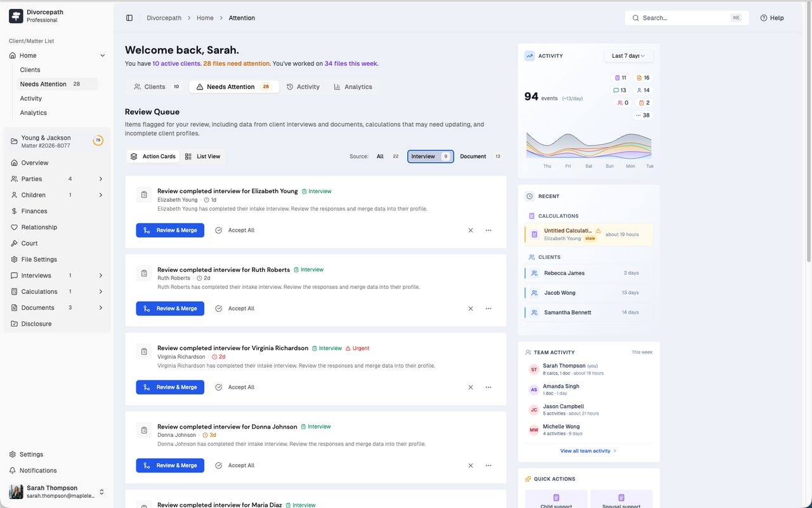Select the Michelle Wong MW avatar
812x508 pixels.
pos(534,431)
